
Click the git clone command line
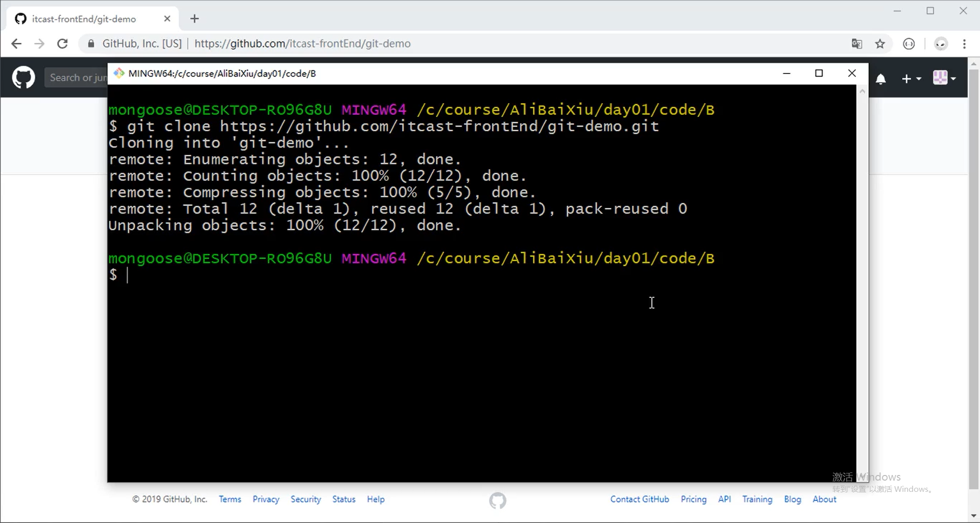pyautogui.click(x=384, y=126)
